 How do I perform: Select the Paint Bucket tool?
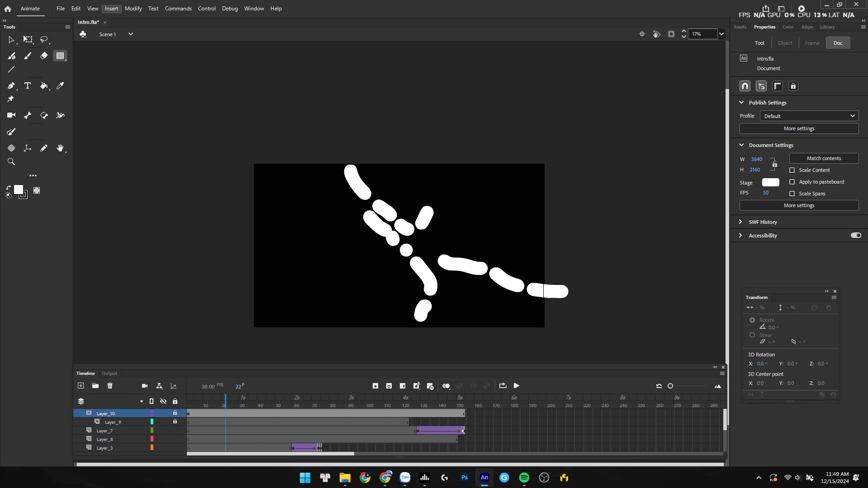point(44,85)
